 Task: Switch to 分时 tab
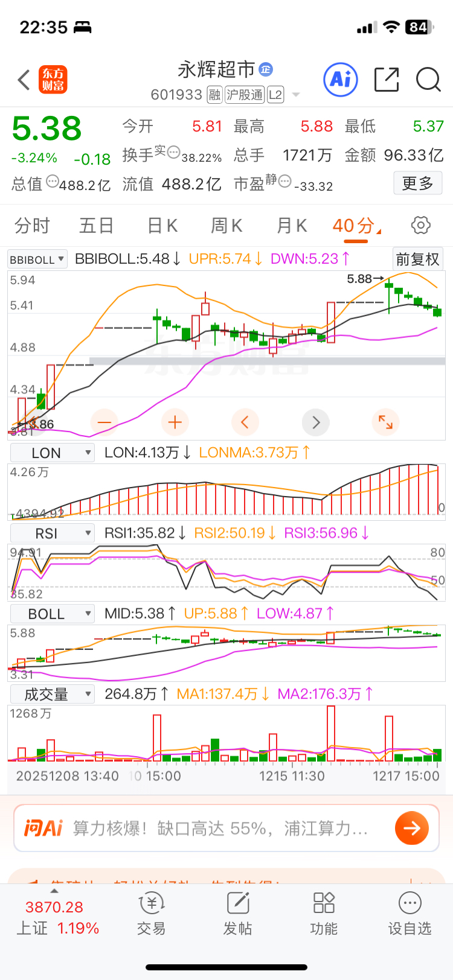(x=32, y=226)
